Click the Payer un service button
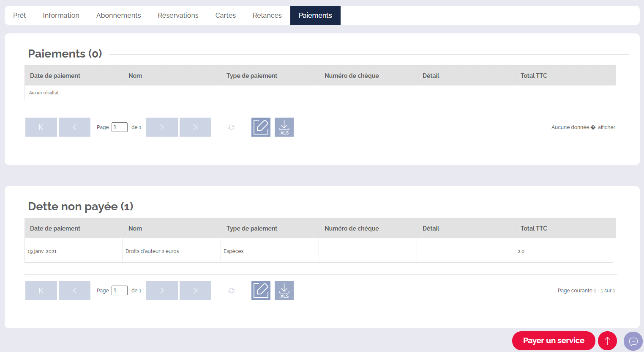The image size is (644, 352). tap(554, 341)
